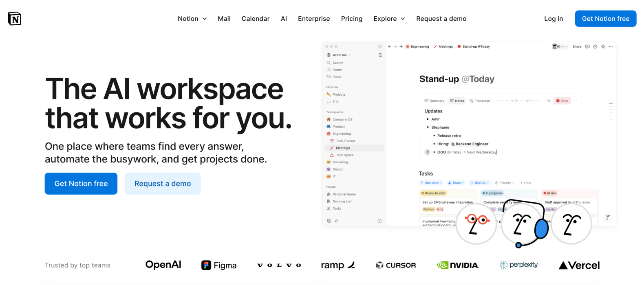The width and height of the screenshot is (644, 285).
Task: Click the favorite star icon in preview
Action: (603, 47)
